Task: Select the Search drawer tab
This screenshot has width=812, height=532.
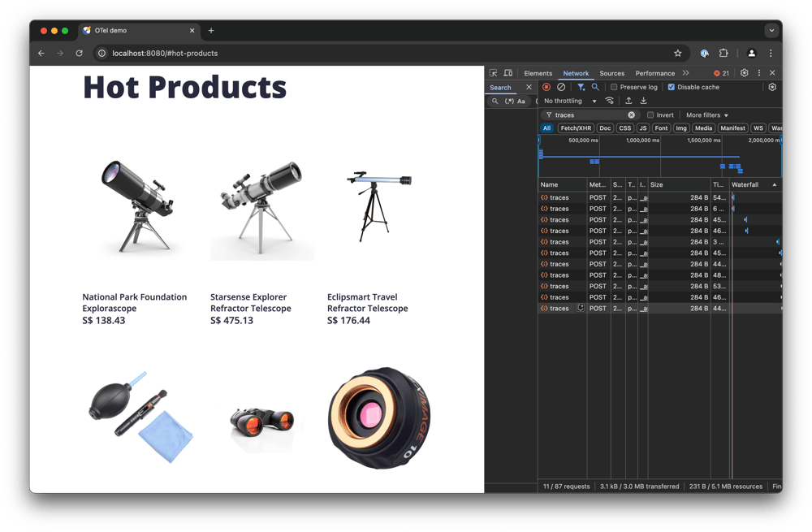Action: (x=500, y=87)
